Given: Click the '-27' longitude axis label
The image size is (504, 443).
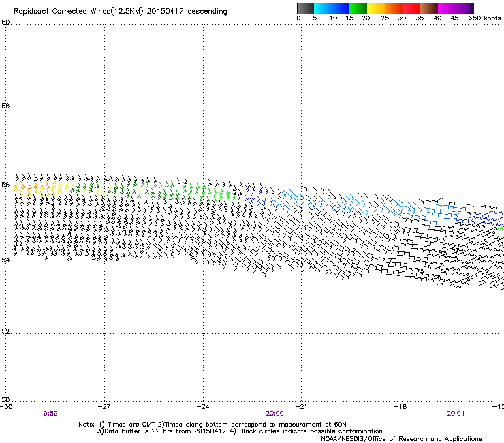Looking at the screenshot, I should [104, 407].
